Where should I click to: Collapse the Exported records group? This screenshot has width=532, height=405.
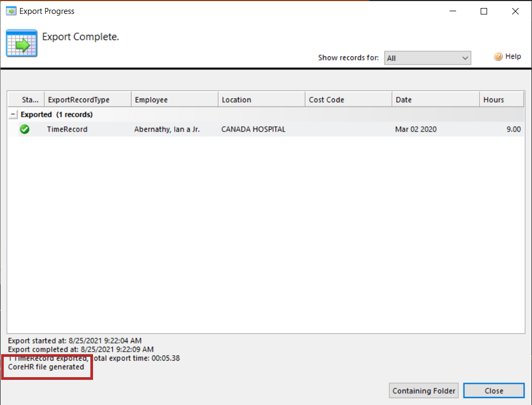click(14, 114)
